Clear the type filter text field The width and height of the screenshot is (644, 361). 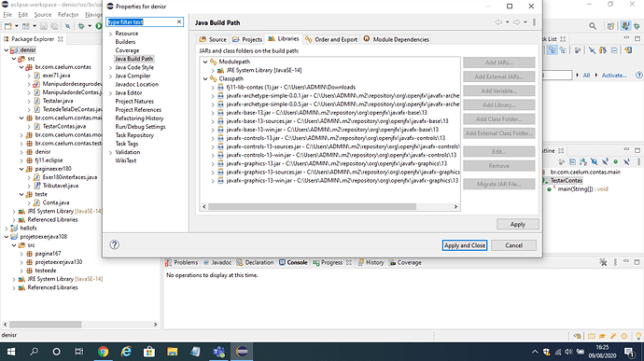coord(179,21)
